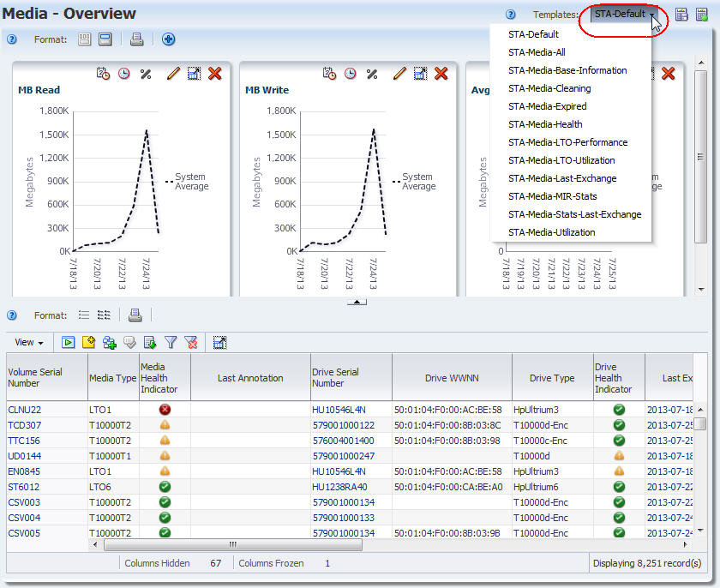Open volume CLNU22 link
Screen dimensions: 720x588
[24, 410]
